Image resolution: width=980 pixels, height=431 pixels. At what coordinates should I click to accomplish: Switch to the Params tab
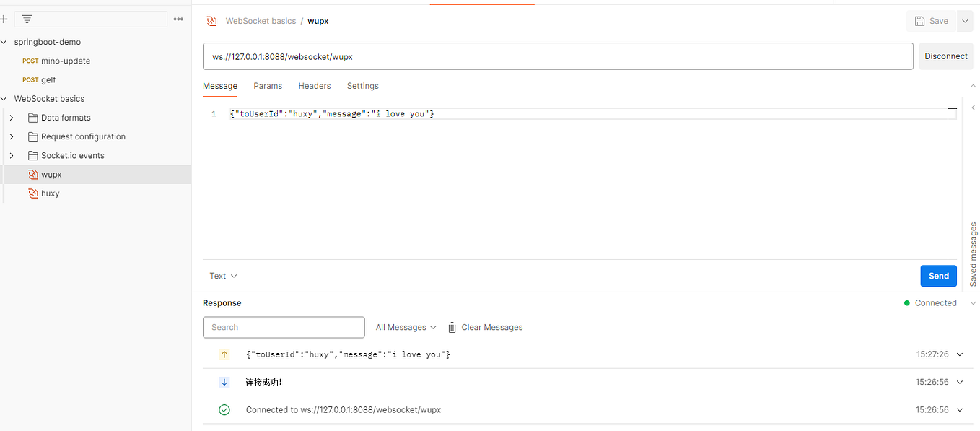click(x=268, y=86)
